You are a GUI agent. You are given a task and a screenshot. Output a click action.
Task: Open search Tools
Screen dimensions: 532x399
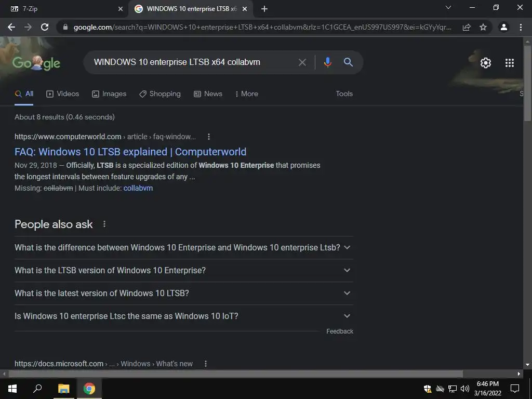click(x=344, y=94)
